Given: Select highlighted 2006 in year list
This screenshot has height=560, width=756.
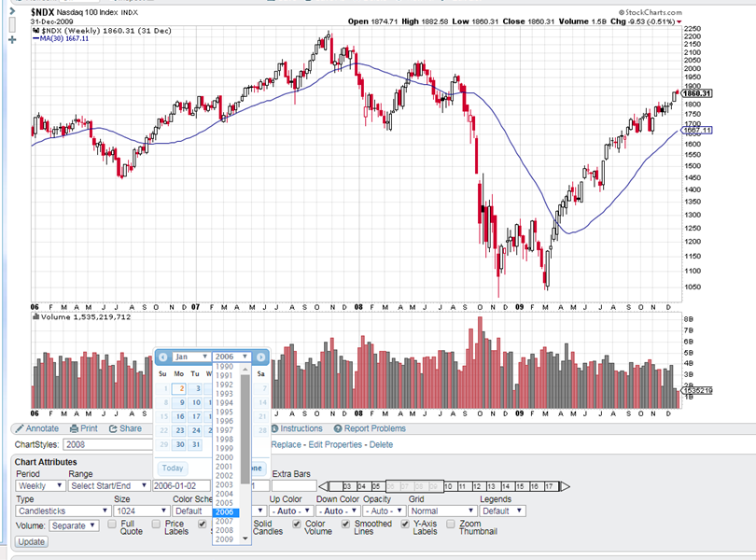Looking at the screenshot, I should click(x=226, y=512).
